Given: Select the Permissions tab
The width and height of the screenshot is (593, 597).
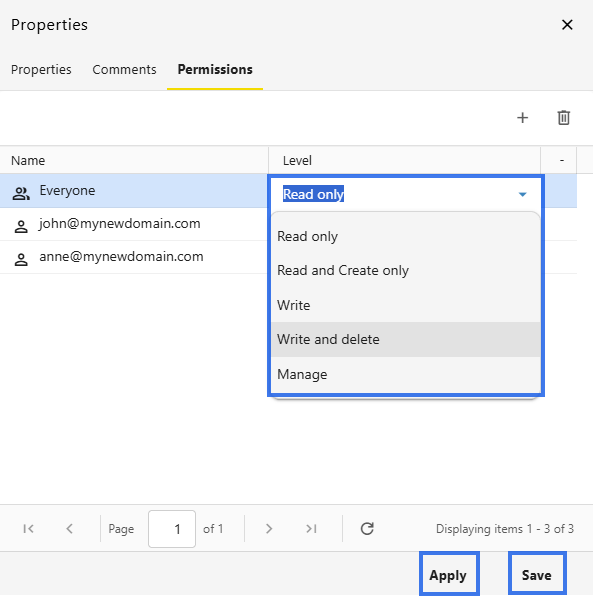Looking at the screenshot, I should [215, 70].
